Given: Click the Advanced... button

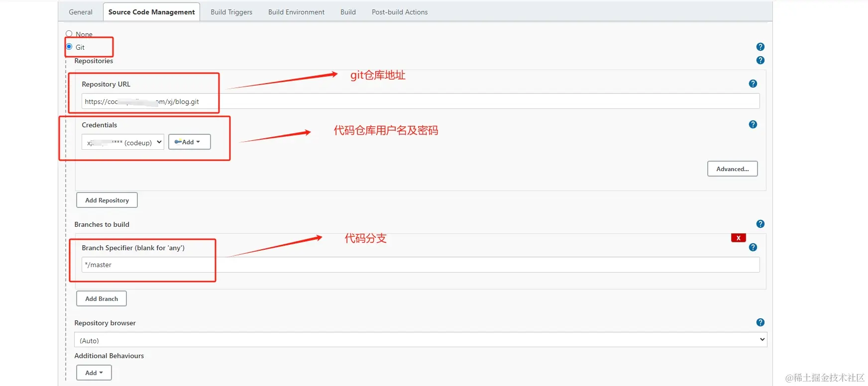Looking at the screenshot, I should click(733, 169).
